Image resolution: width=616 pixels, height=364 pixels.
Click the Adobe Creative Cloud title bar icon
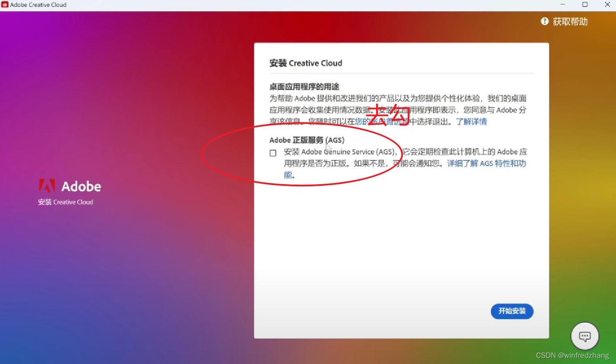[x=5, y=5]
